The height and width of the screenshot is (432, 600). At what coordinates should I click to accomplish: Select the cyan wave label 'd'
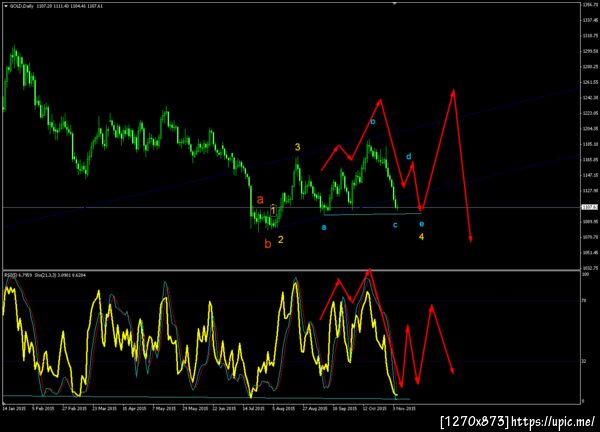tap(409, 156)
